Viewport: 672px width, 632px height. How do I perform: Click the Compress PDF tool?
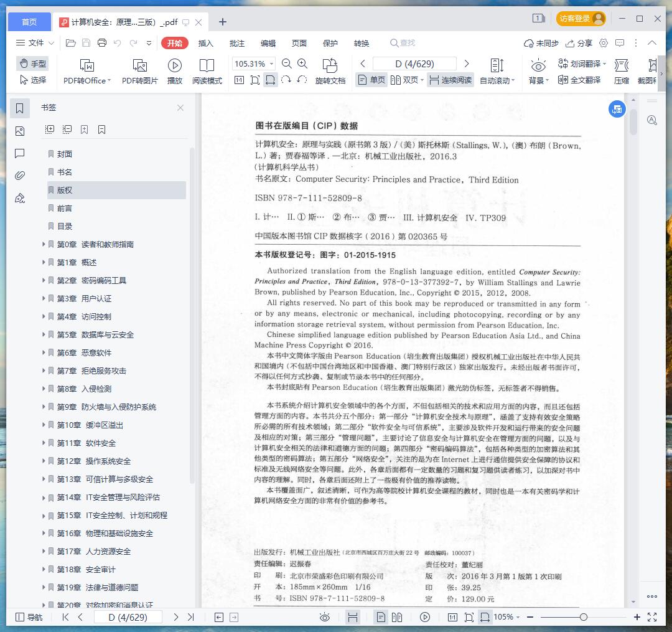[x=622, y=72]
